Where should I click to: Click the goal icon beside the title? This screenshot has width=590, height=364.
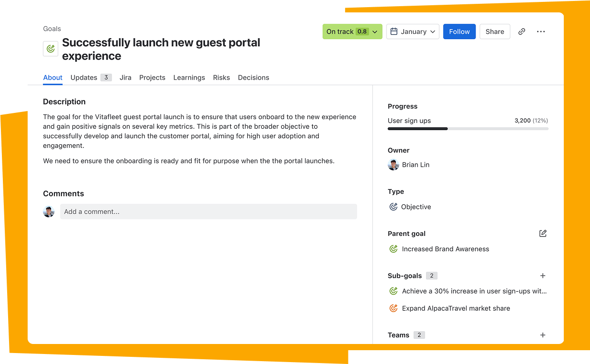click(x=51, y=49)
